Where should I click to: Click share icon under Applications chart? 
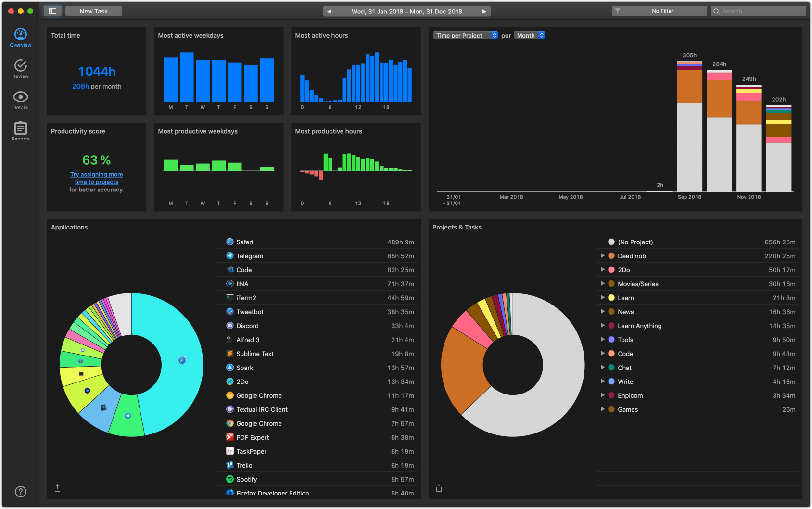[x=58, y=488]
